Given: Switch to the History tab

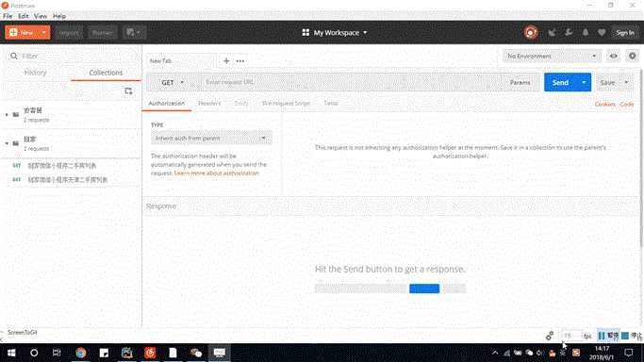Looking at the screenshot, I should pyautogui.click(x=35, y=73).
